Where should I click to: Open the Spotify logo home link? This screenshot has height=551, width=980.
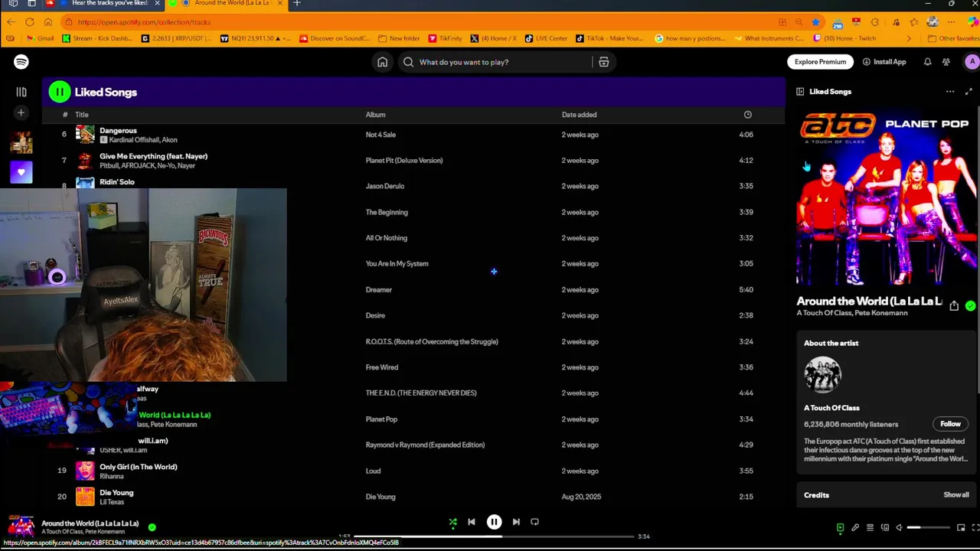point(21,62)
